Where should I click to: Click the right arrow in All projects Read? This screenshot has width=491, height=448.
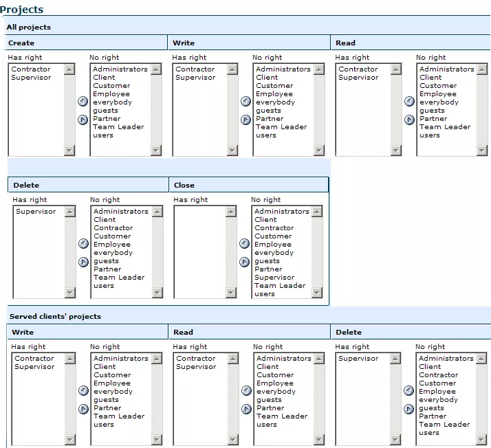click(x=409, y=120)
